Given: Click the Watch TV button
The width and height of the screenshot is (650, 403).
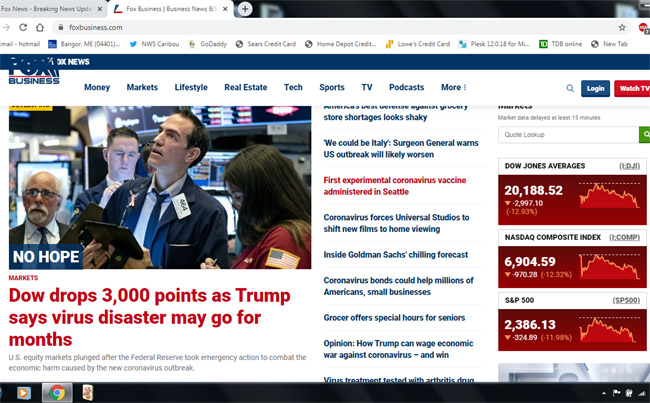Looking at the screenshot, I should pyautogui.click(x=633, y=88).
